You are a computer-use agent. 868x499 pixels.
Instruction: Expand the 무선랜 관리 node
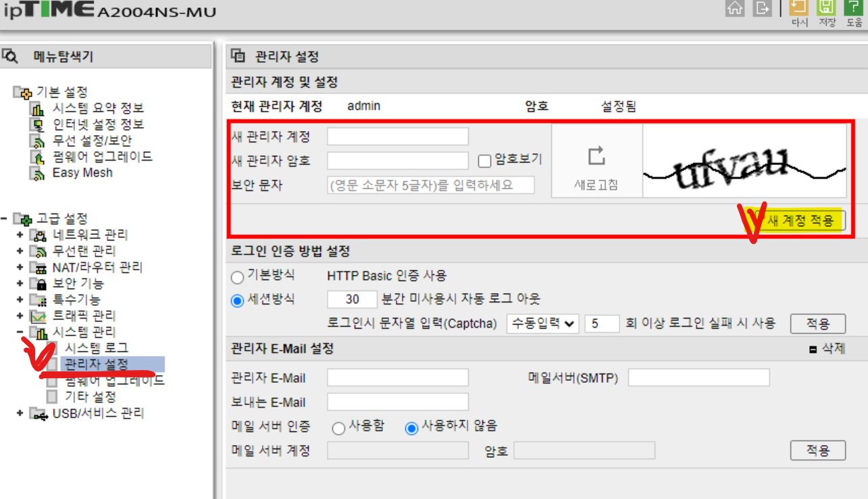[x=20, y=251]
